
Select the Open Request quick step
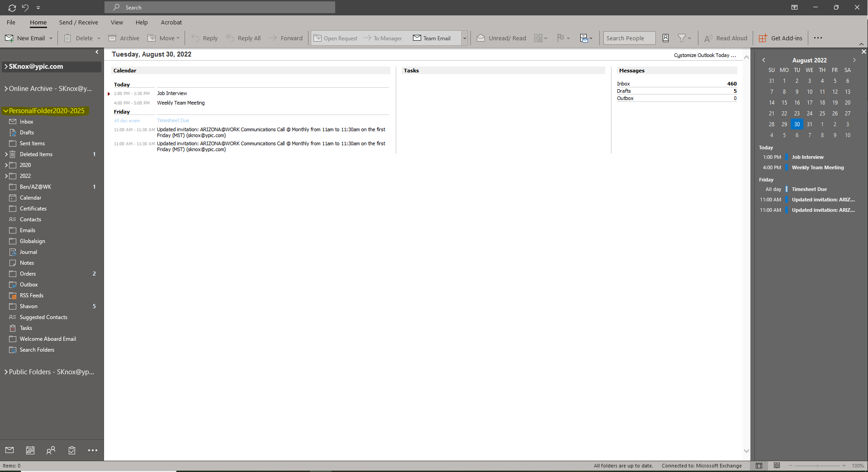[336, 38]
